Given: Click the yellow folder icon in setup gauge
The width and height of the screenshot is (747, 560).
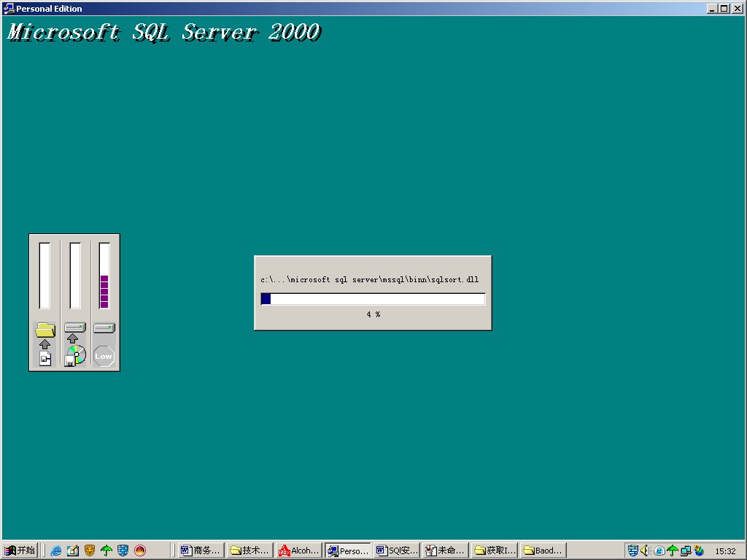Looking at the screenshot, I should 45,330.
